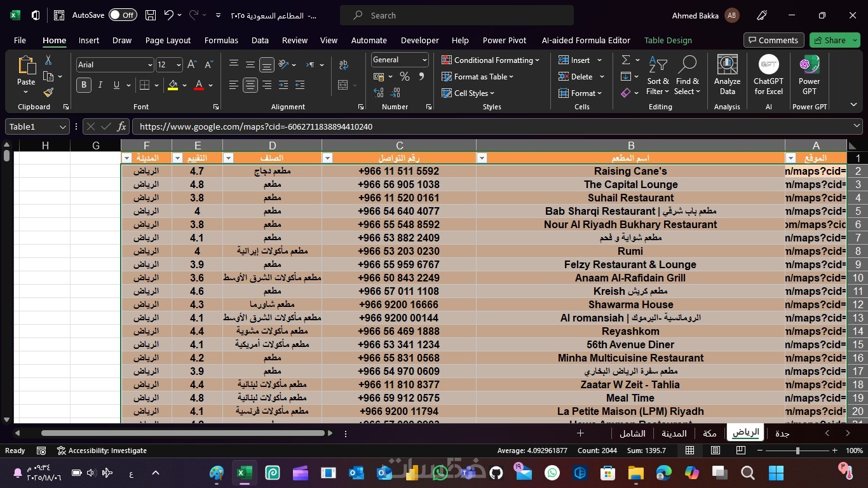
Task: Click the Comma Style icon
Action: (x=421, y=76)
